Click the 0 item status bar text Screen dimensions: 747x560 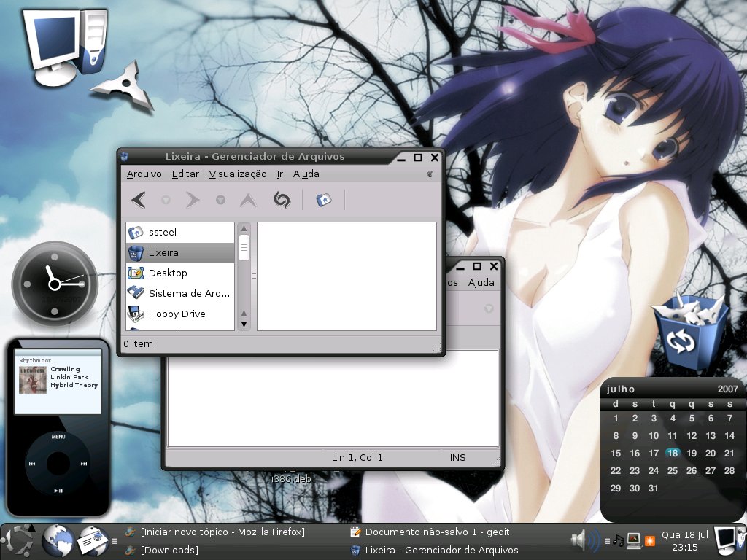click(x=138, y=344)
